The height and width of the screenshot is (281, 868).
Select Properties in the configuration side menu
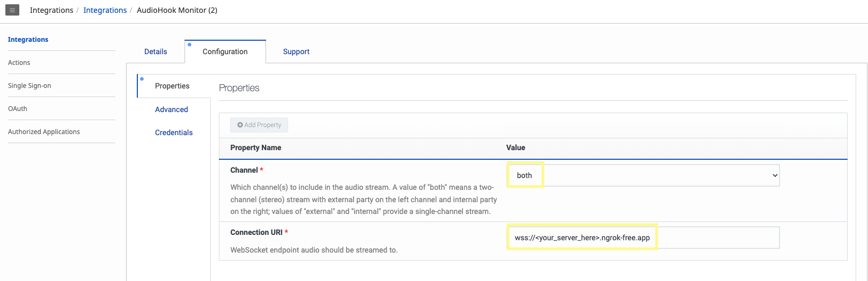[172, 86]
